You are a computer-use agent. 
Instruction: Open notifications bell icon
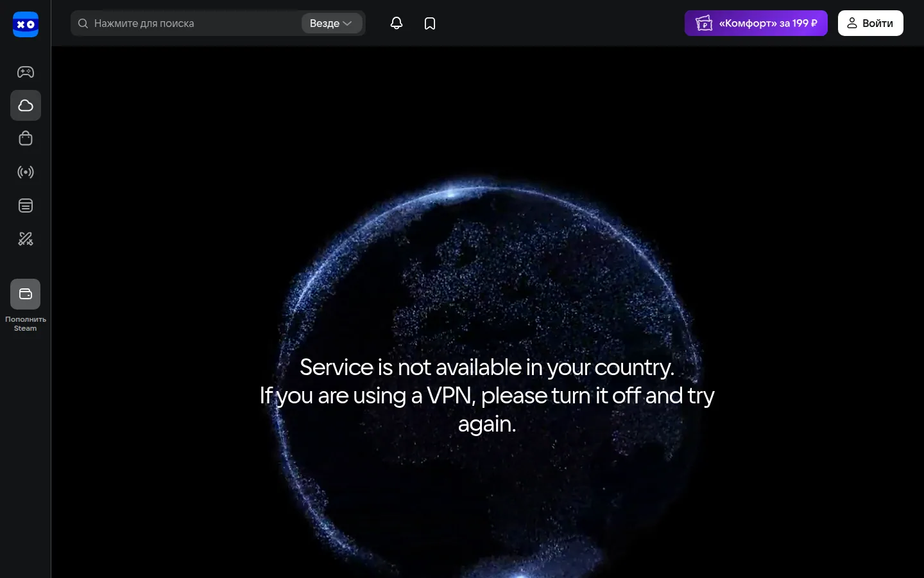(397, 23)
